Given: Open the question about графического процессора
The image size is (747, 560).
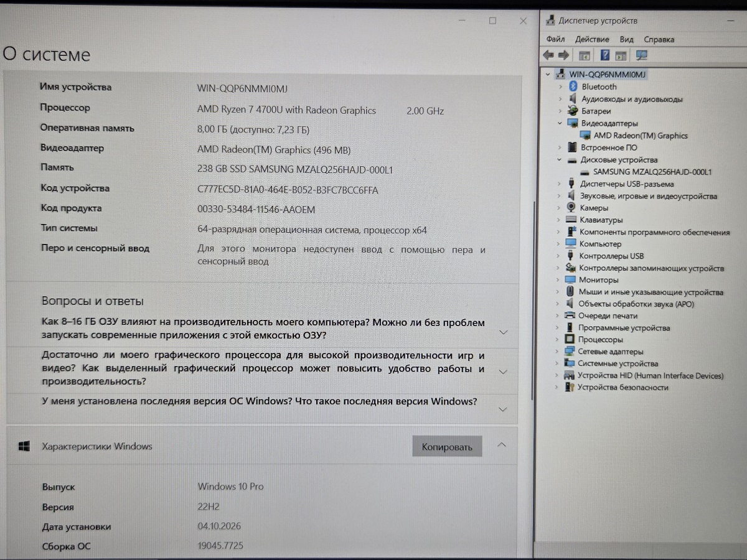Looking at the screenshot, I should [262, 368].
